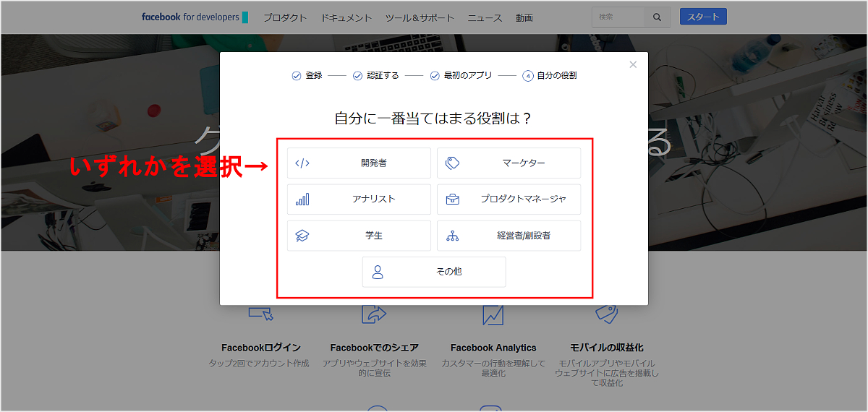Choose the 開発者 role button

(359, 163)
